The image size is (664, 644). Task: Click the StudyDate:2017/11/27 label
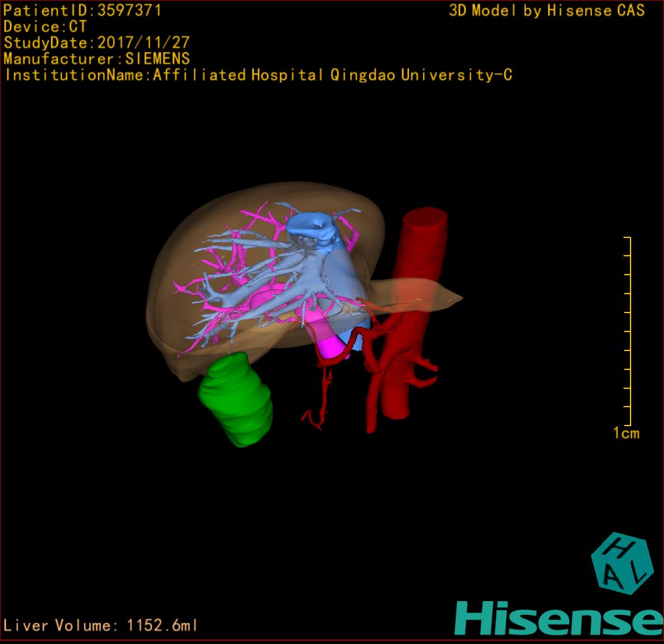tap(97, 43)
